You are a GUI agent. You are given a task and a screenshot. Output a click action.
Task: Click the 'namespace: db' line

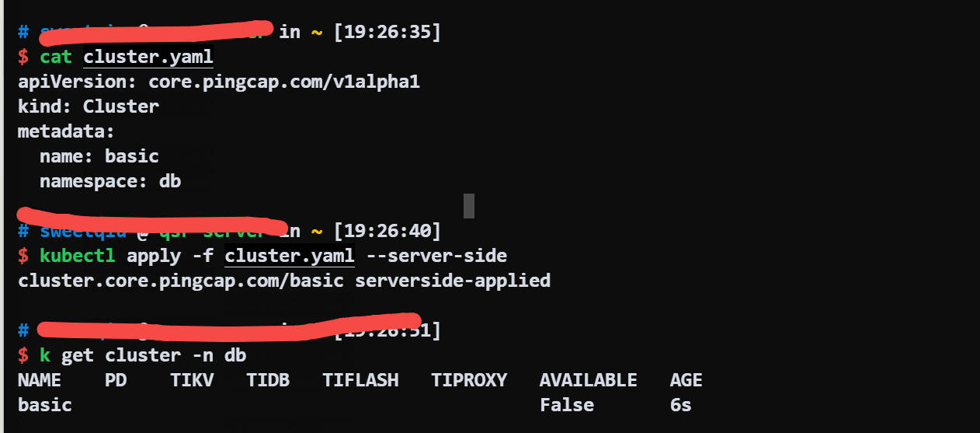[110, 181]
